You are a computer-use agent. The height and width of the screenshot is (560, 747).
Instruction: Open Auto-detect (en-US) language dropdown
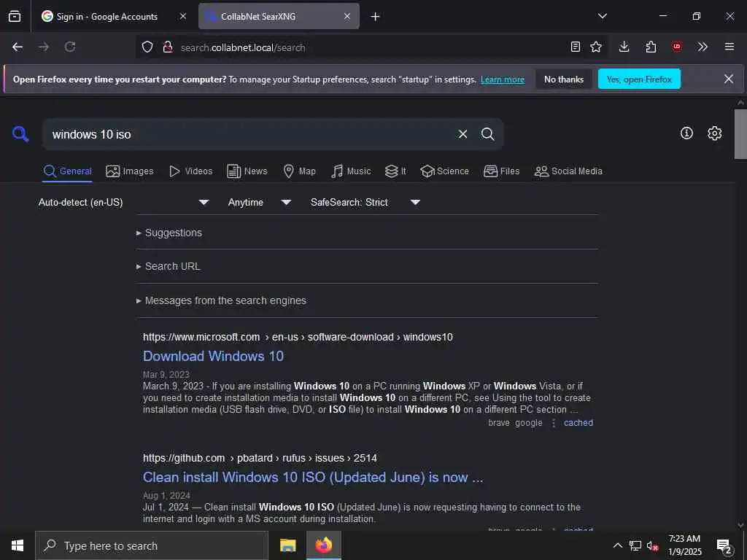click(123, 203)
